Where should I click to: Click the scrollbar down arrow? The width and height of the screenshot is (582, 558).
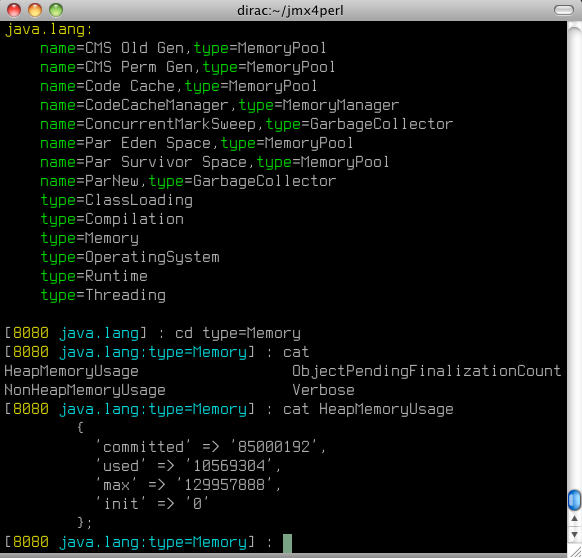click(574, 535)
